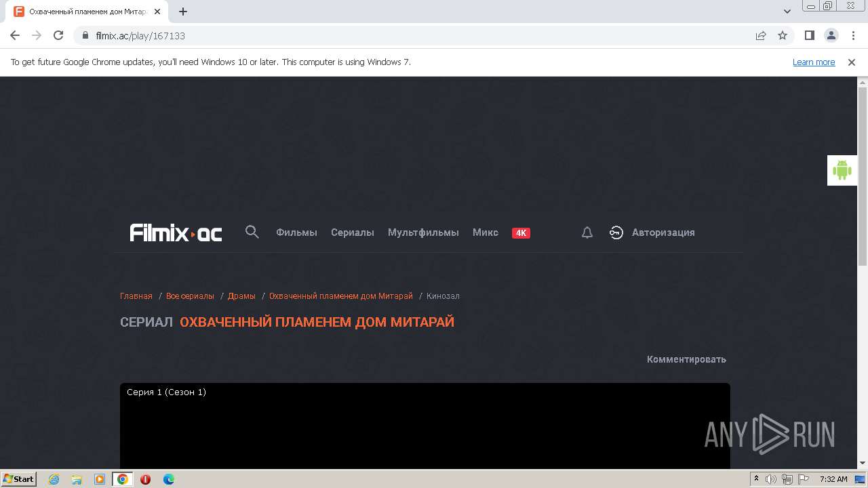Launch the media player taskbar icon

(x=100, y=479)
